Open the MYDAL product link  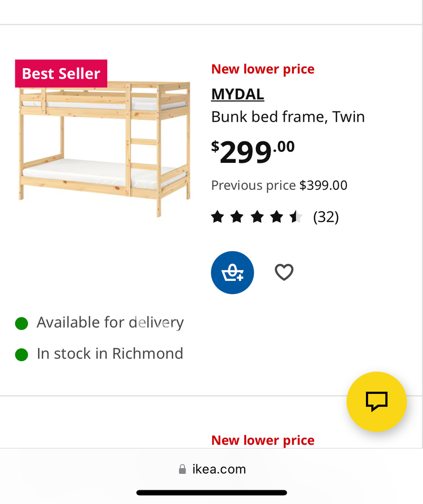(237, 94)
